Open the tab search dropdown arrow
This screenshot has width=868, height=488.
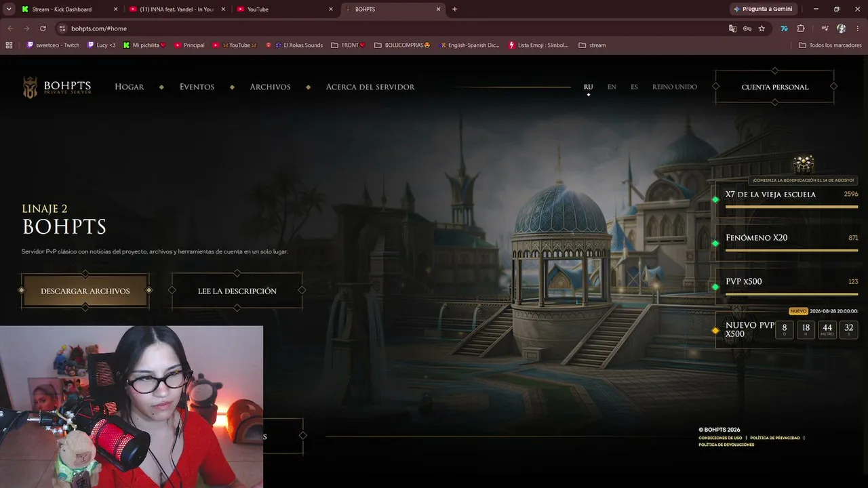point(9,9)
